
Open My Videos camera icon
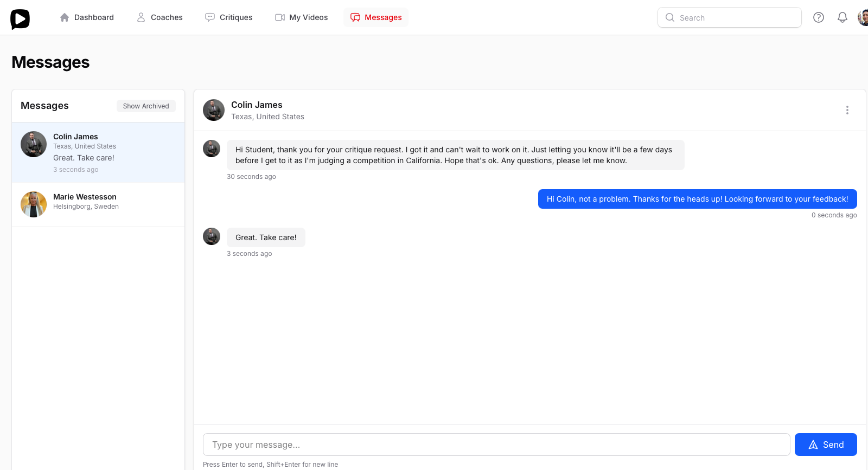280,17
